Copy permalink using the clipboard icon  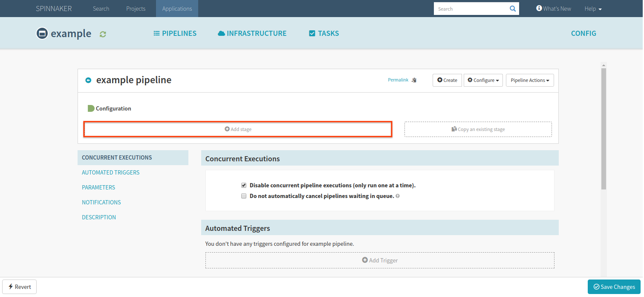[x=414, y=80]
